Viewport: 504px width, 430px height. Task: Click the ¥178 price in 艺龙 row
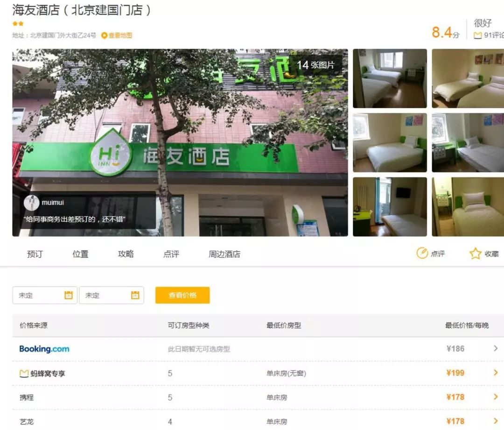[455, 421]
